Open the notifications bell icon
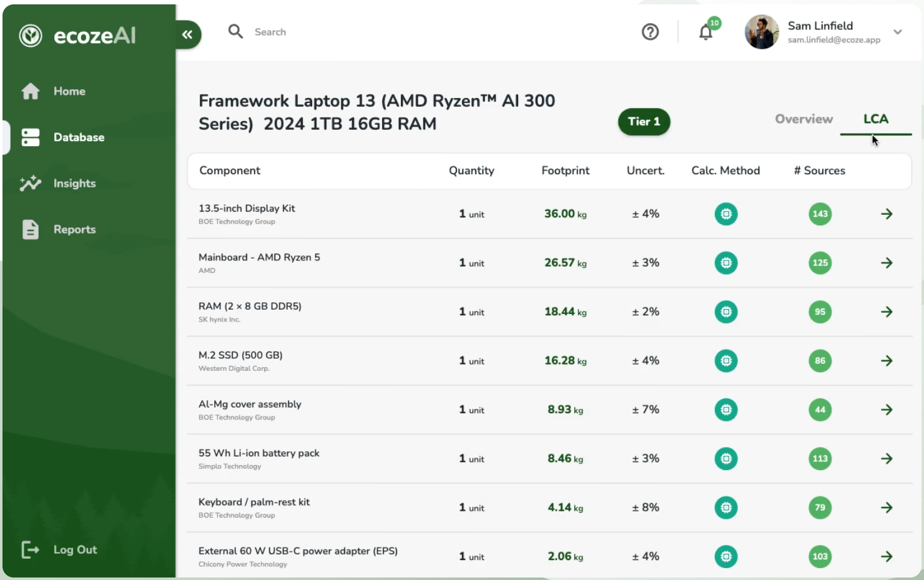 coord(705,32)
